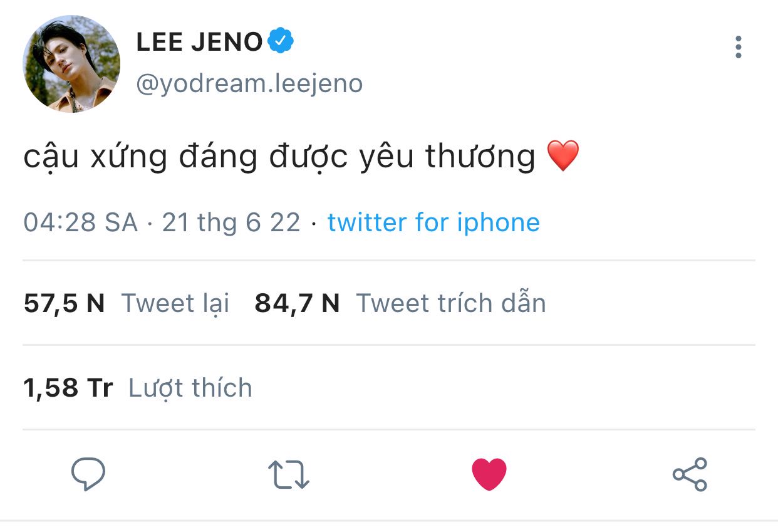View the 1,58 Tr Lượt thích list

tap(138, 388)
